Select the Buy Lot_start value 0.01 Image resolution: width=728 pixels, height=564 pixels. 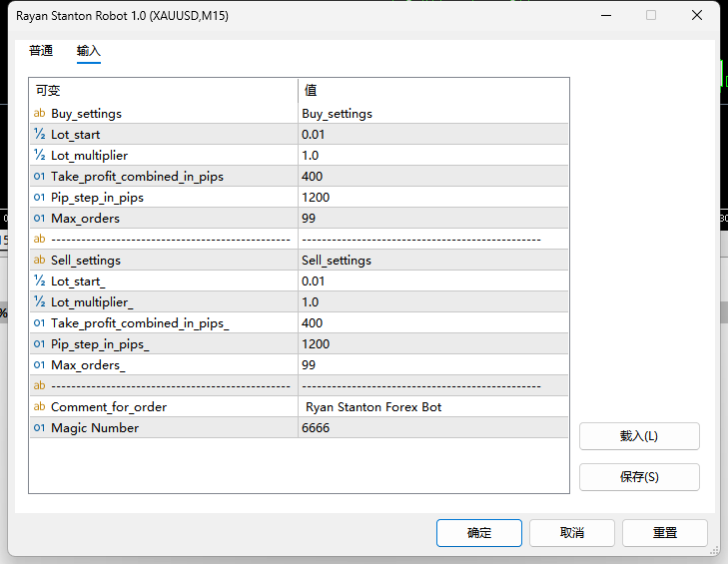coord(313,134)
